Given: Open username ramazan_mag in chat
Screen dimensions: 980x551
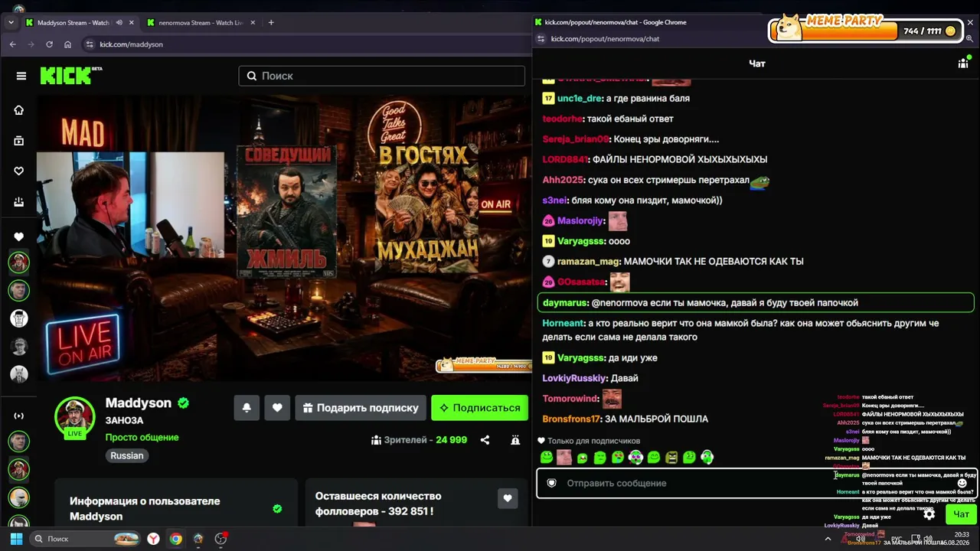Looking at the screenshot, I should tap(588, 262).
